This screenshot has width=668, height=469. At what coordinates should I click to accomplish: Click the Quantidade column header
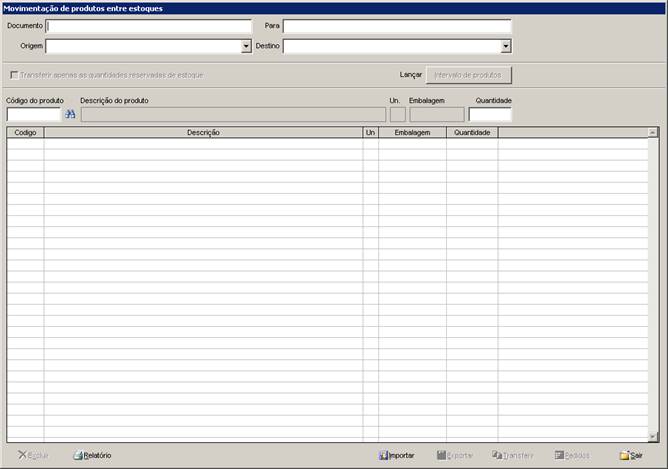click(x=472, y=132)
